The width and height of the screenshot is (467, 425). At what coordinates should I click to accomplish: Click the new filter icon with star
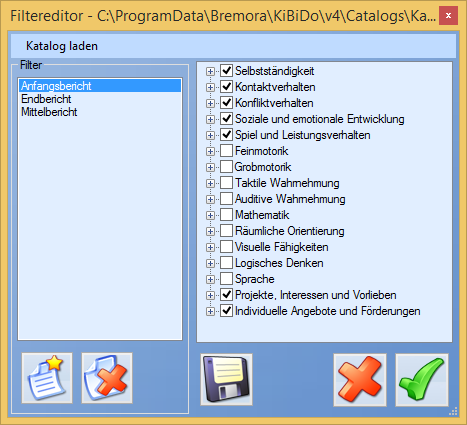(x=47, y=378)
